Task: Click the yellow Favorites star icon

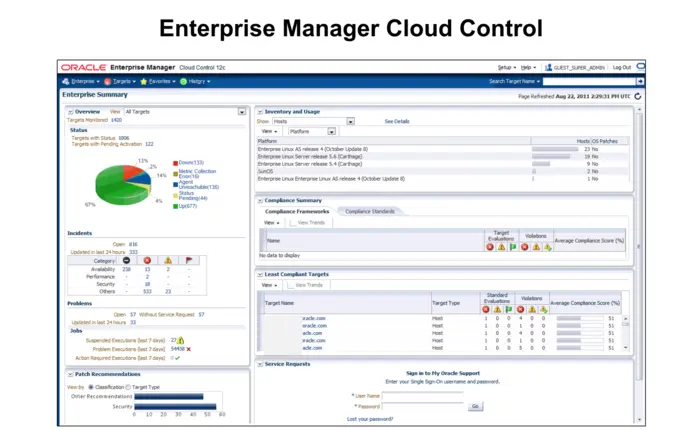Action: pyautogui.click(x=144, y=81)
